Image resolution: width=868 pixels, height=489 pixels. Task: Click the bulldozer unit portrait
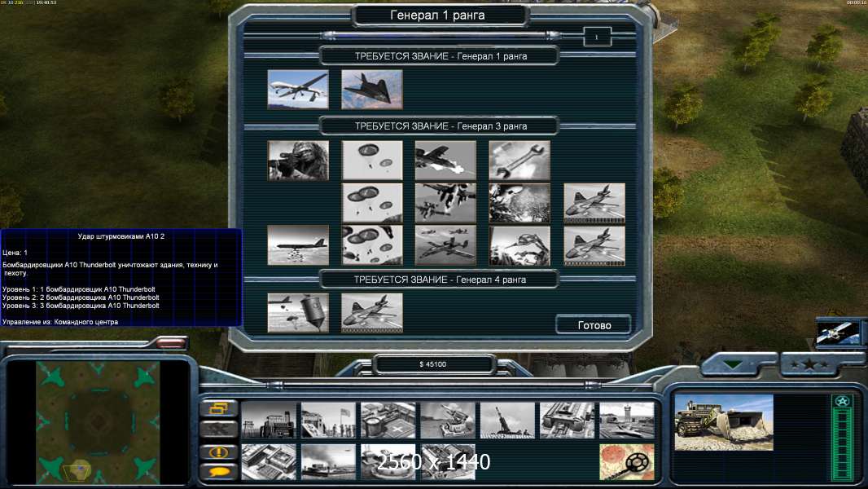(x=724, y=422)
